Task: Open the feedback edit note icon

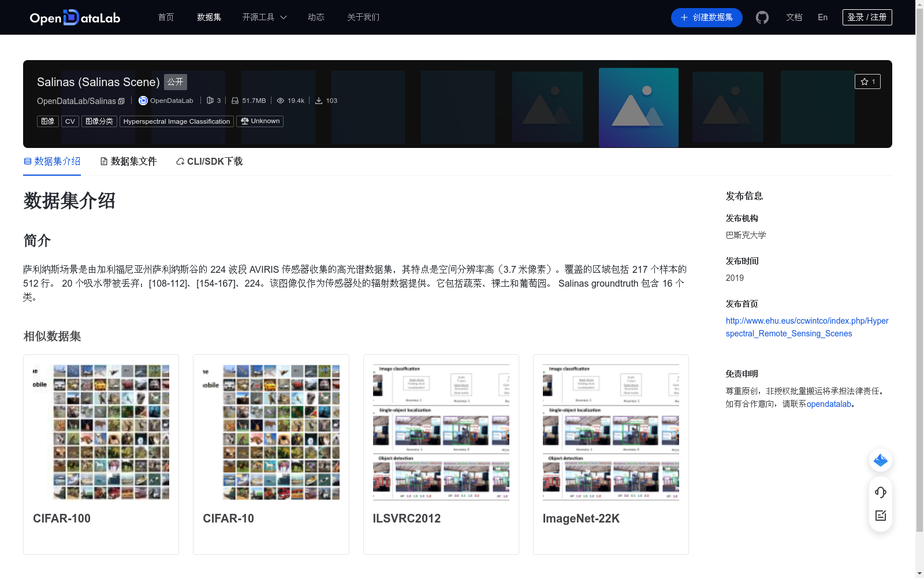Action: pyautogui.click(x=881, y=516)
